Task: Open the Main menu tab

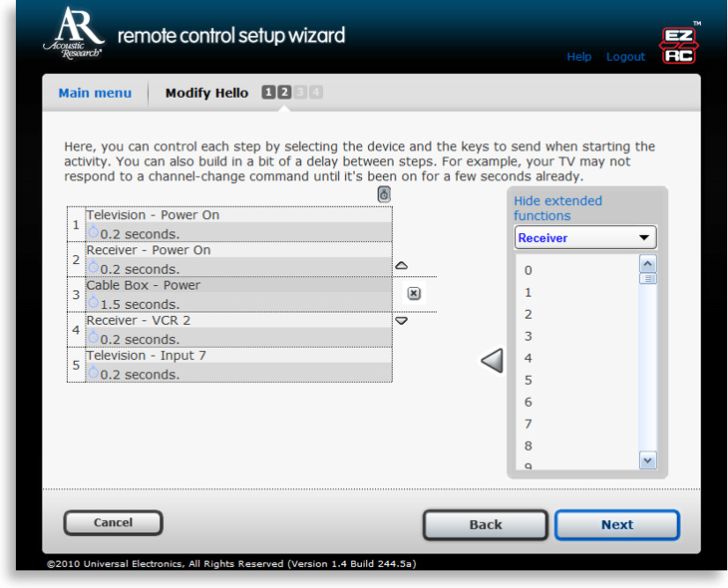Action: pos(95,93)
